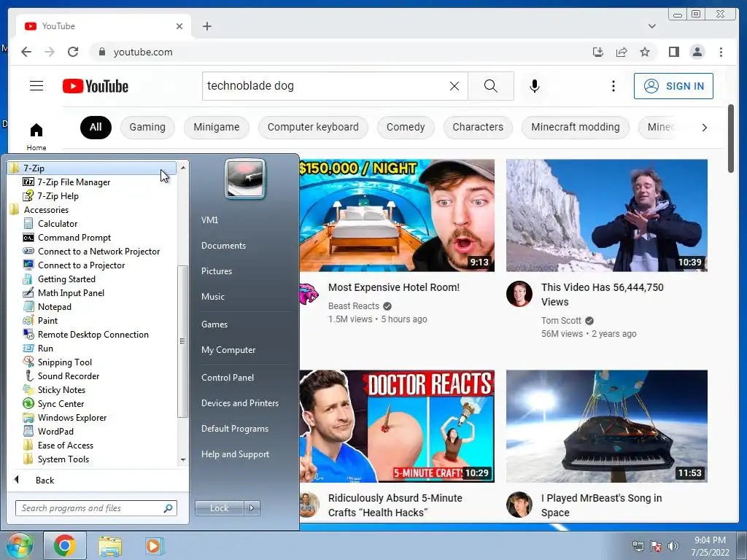Open WordPad
This screenshot has width=747, height=560.
55,431
